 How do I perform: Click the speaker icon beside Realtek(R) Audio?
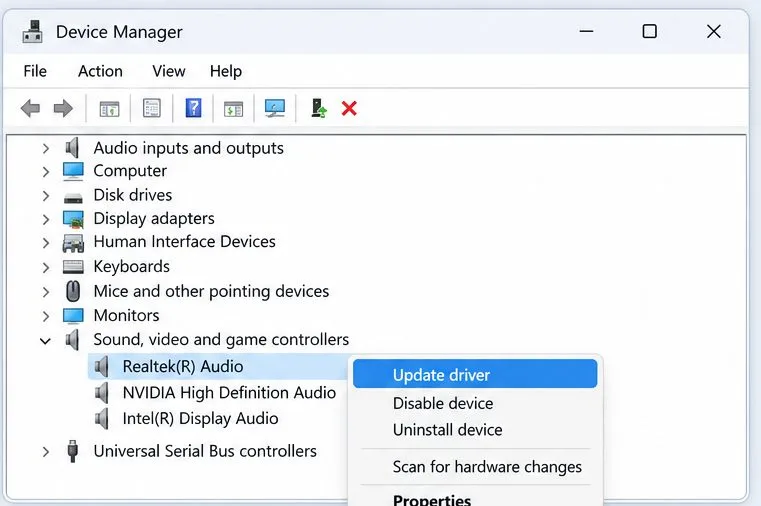[x=101, y=366]
